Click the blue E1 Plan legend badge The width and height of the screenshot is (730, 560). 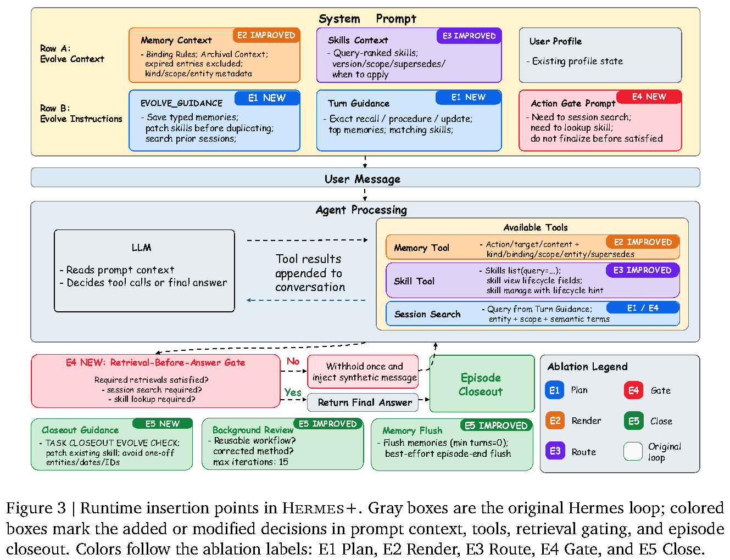coord(554,390)
